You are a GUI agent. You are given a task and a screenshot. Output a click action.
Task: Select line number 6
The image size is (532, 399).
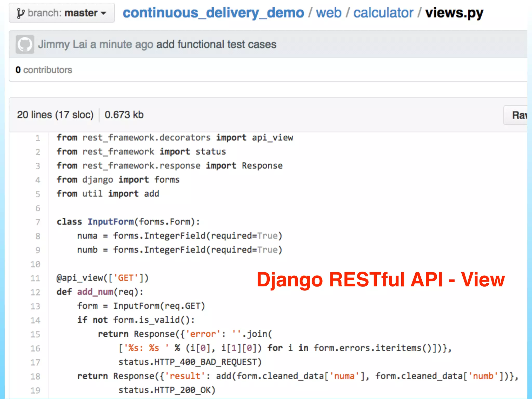click(x=38, y=208)
